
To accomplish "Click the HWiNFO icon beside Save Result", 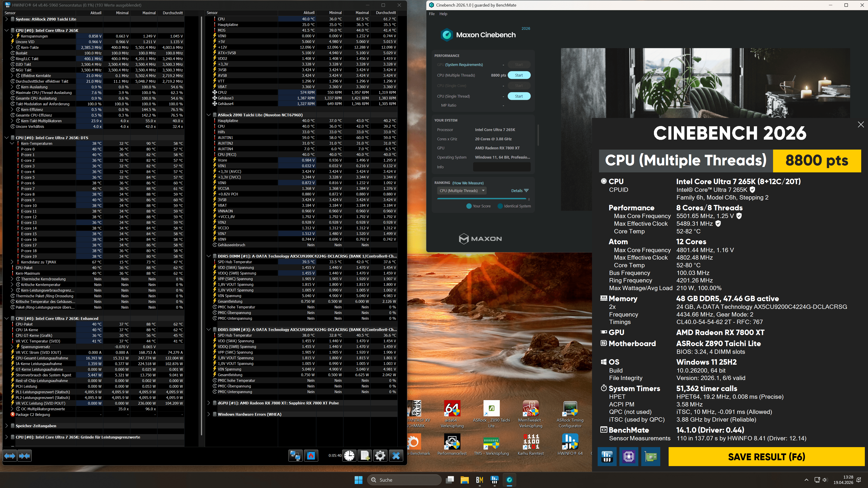I will tap(607, 457).
